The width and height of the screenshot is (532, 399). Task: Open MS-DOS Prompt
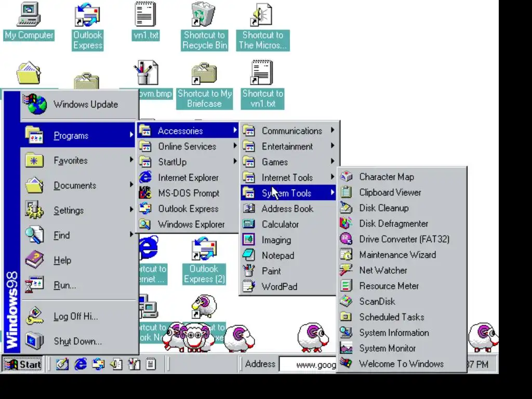click(188, 193)
